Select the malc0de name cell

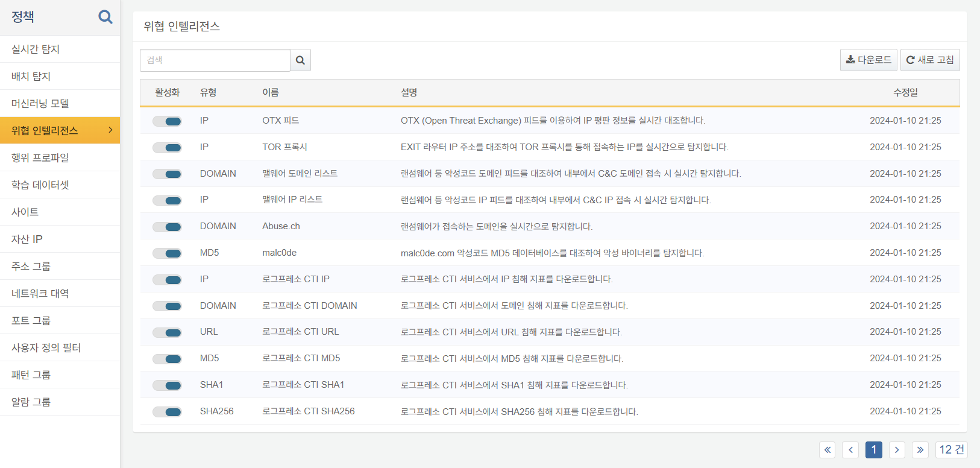280,253
